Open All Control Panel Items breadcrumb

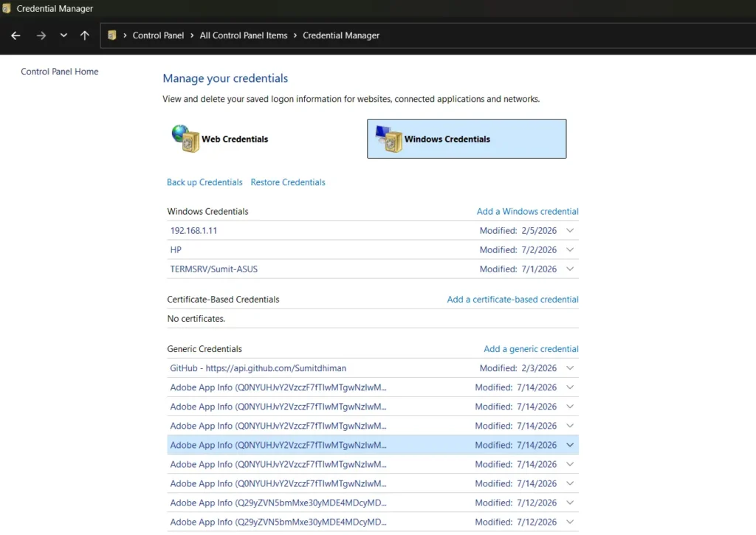coord(244,35)
